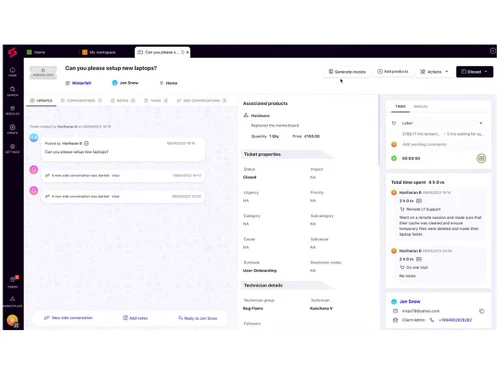
Task: Click the Closed status value
Action: pyautogui.click(x=249, y=177)
